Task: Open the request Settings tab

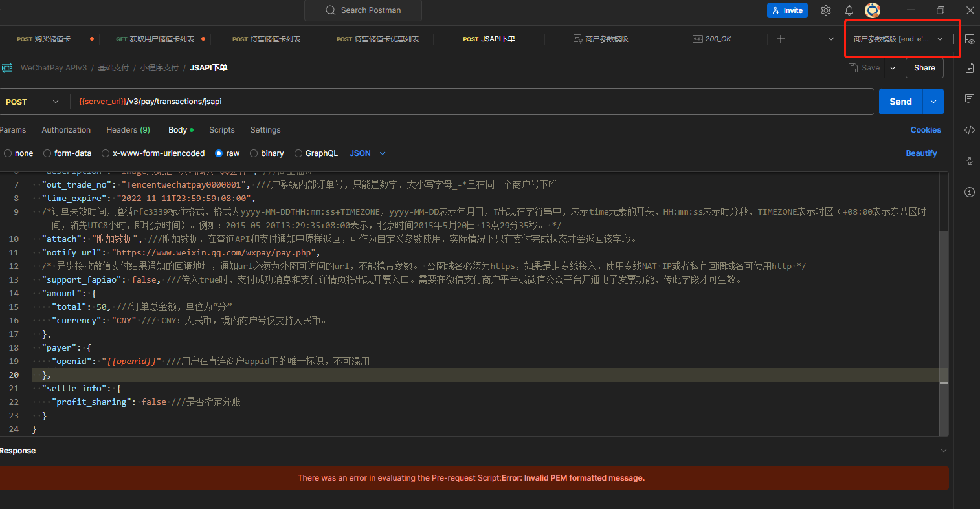Action: [x=265, y=130]
